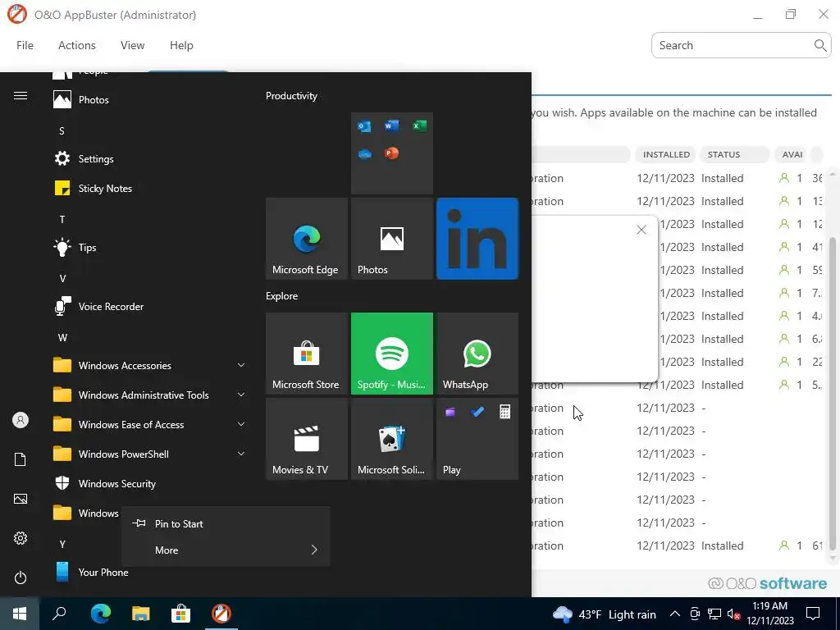This screenshot has height=630, width=840.
Task: Open the File menu in AppBuster
Action: 25,46
